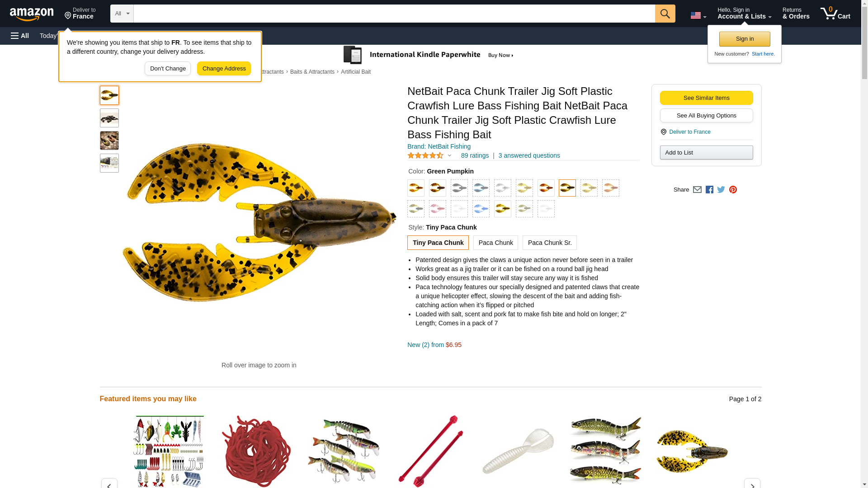Open the 3 answered questions link
The width and height of the screenshot is (868, 488).
tap(529, 155)
